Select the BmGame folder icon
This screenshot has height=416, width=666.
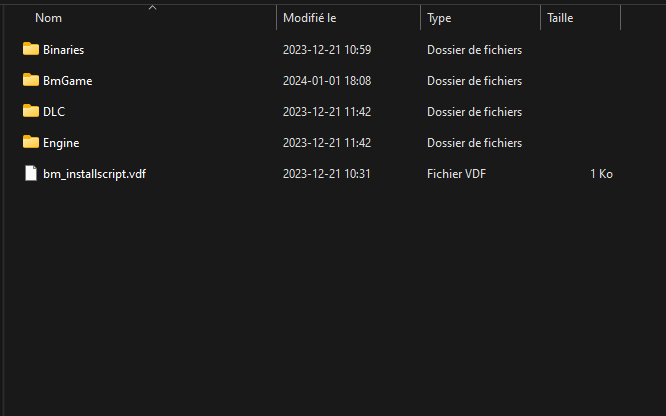30,80
